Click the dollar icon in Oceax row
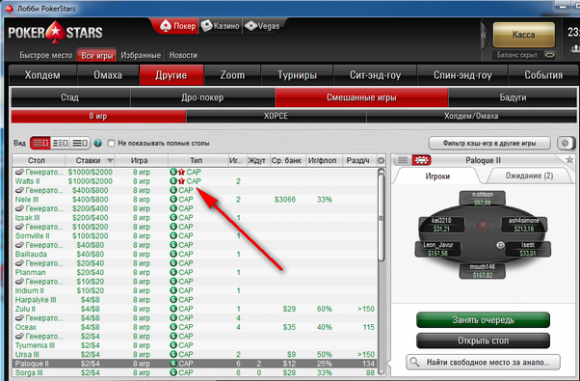 coord(173,327)
